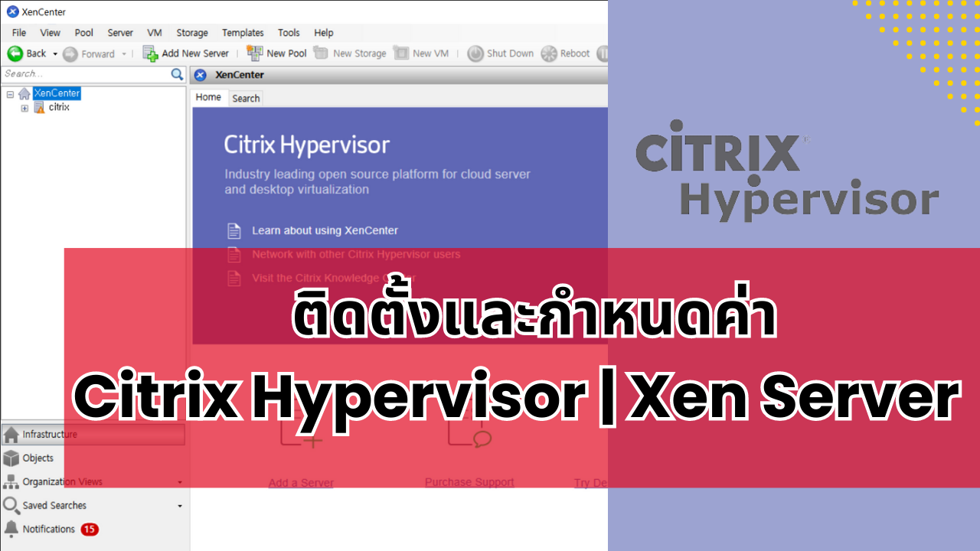Click the New Storage icon
Viewport: 980px width, 551px height.
[x=321, y=53]
